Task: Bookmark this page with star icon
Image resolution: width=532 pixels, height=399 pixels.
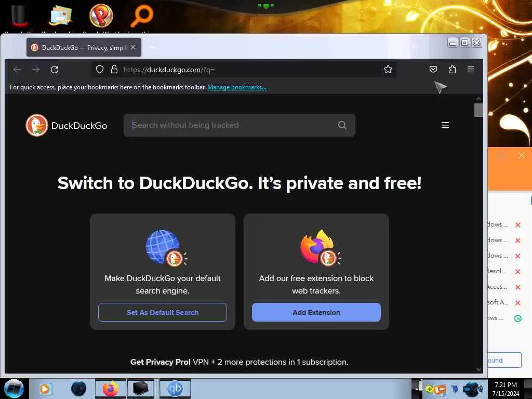Action: click(388, 69)
